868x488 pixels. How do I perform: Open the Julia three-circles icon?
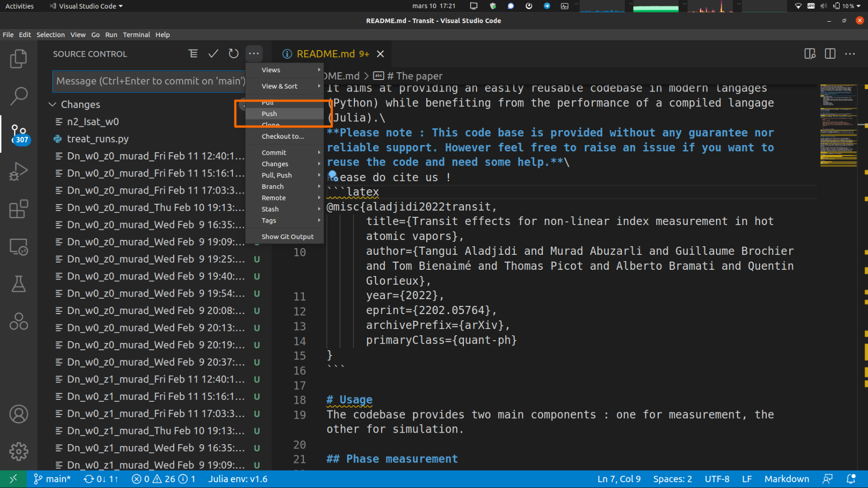point(18,321)
